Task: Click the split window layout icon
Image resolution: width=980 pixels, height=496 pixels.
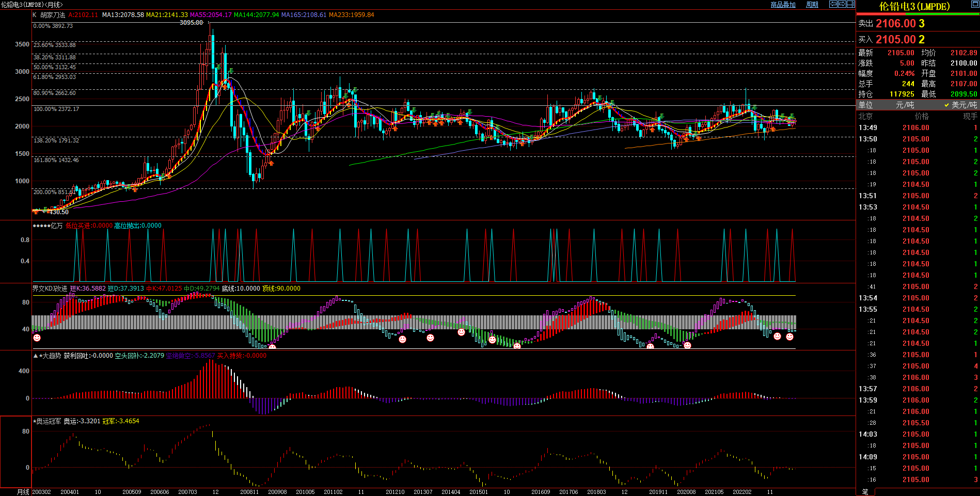Action: (x=850, y=4)
